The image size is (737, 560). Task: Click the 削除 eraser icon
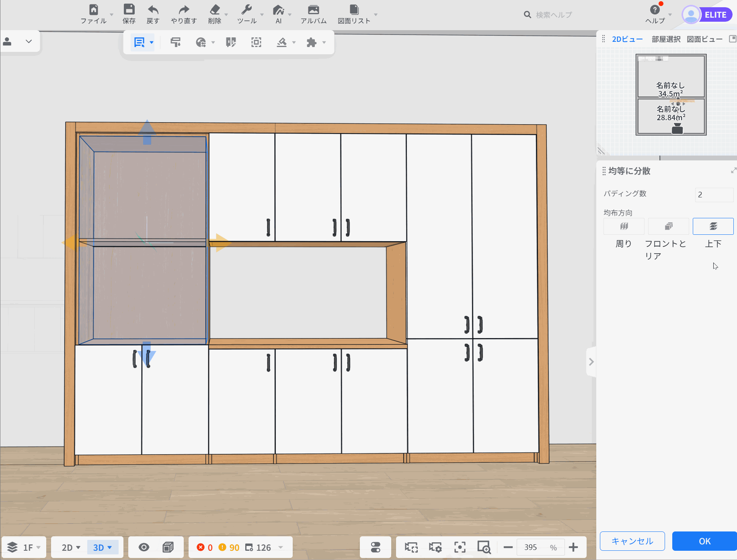(215, 14)
